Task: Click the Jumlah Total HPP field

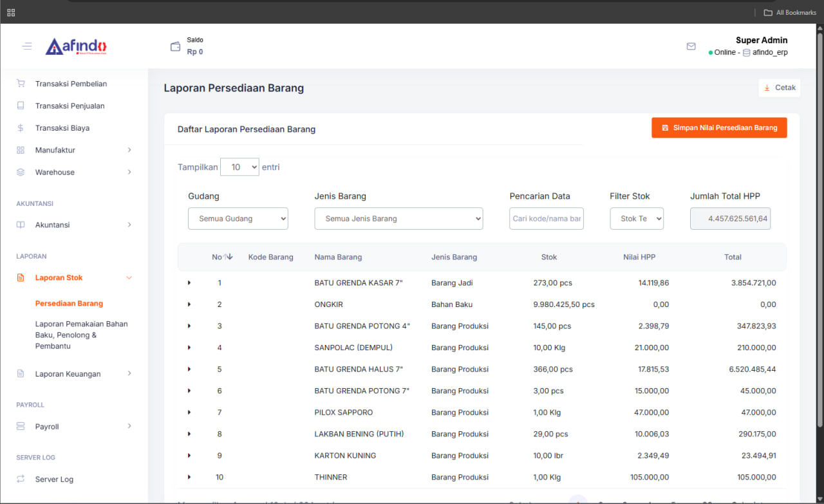Action: [x=730, y=219]
